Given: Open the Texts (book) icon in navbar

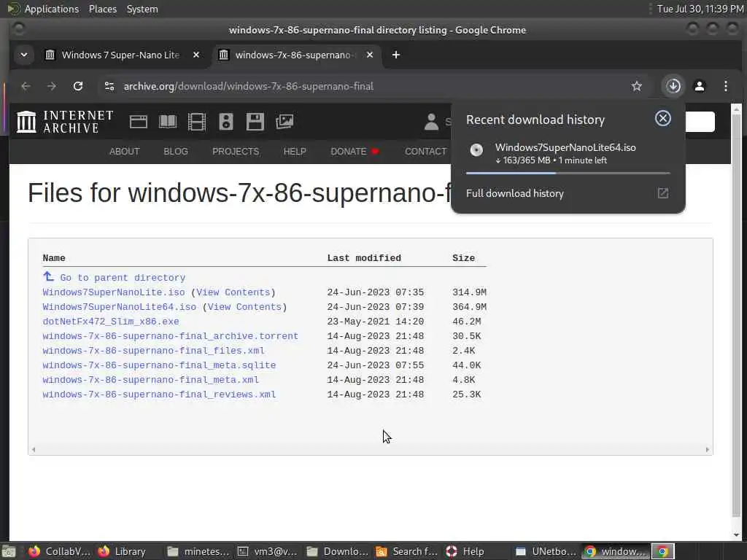Looking at the screenshot, I should point(167,122).
